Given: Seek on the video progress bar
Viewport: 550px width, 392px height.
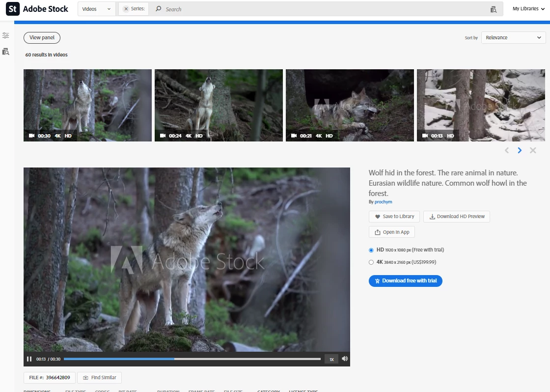Looking at the screenshot, I should [x=192, y=359].
